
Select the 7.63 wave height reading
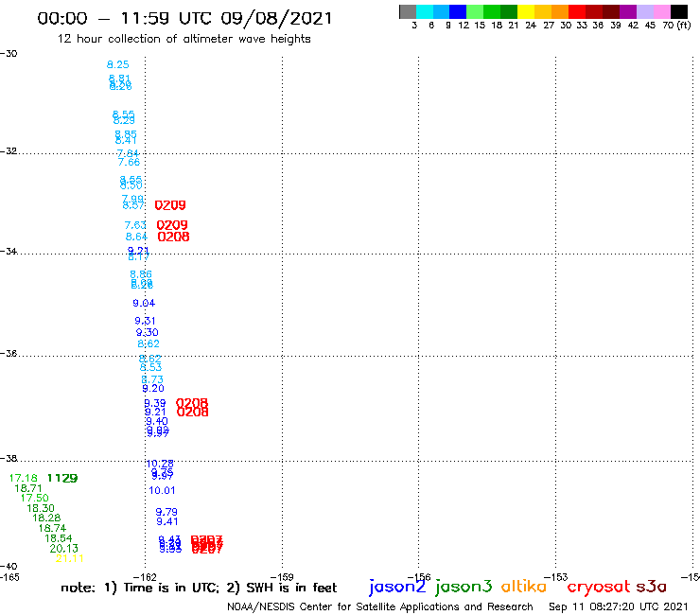click(135, 225)
